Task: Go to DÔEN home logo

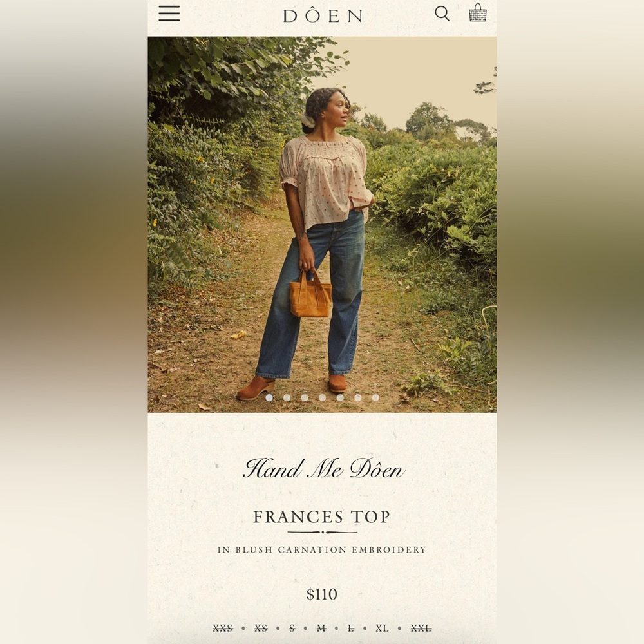Action: (x=323, y=15)
